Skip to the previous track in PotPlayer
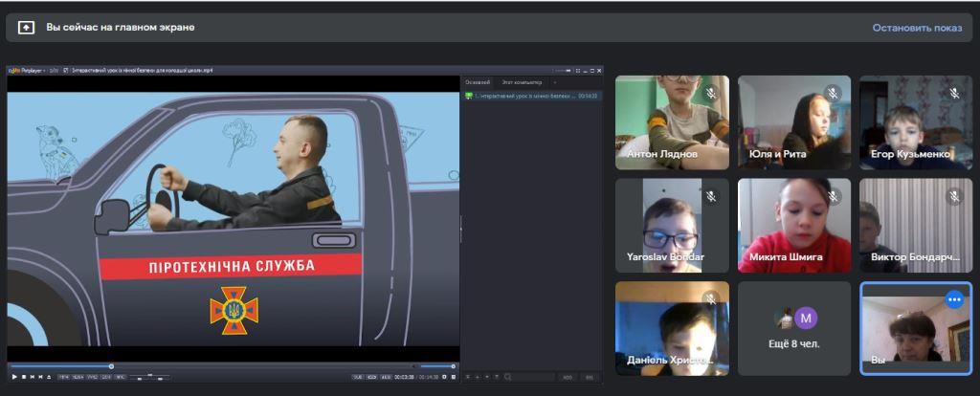Viewport: 980px width, 396px height. click(x=33, y=377)
